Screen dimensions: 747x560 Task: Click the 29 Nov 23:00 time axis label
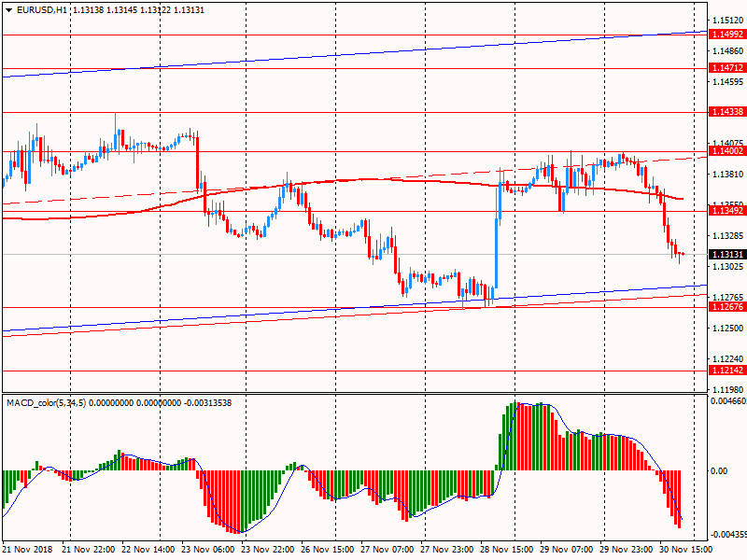click(626, 549)
